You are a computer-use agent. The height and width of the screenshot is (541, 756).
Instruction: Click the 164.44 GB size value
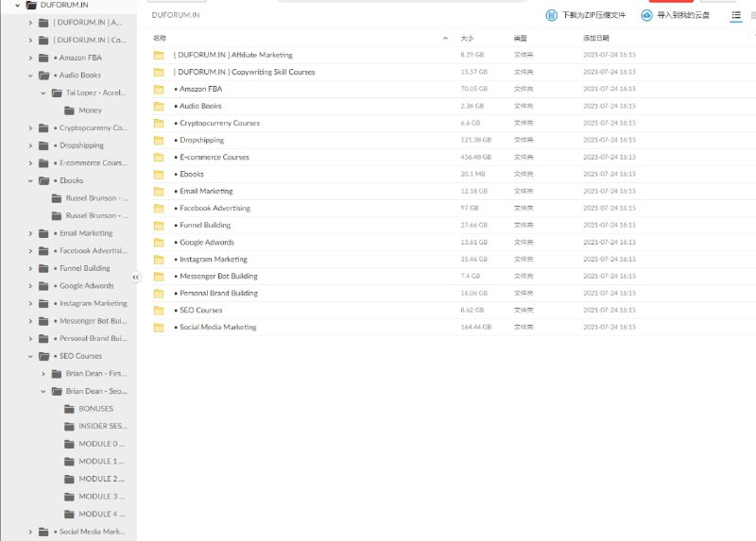476,327
